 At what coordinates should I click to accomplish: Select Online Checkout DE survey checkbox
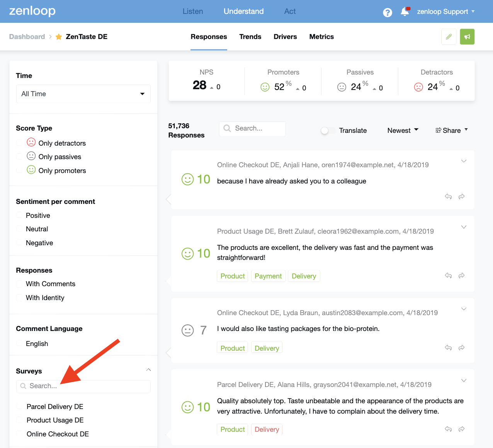click(19, 434)
